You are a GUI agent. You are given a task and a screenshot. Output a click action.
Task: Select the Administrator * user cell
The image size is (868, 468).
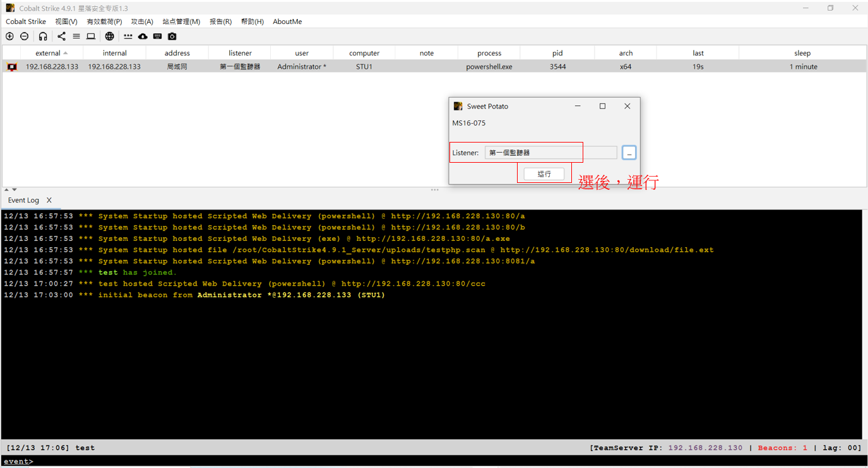[302, 66]
